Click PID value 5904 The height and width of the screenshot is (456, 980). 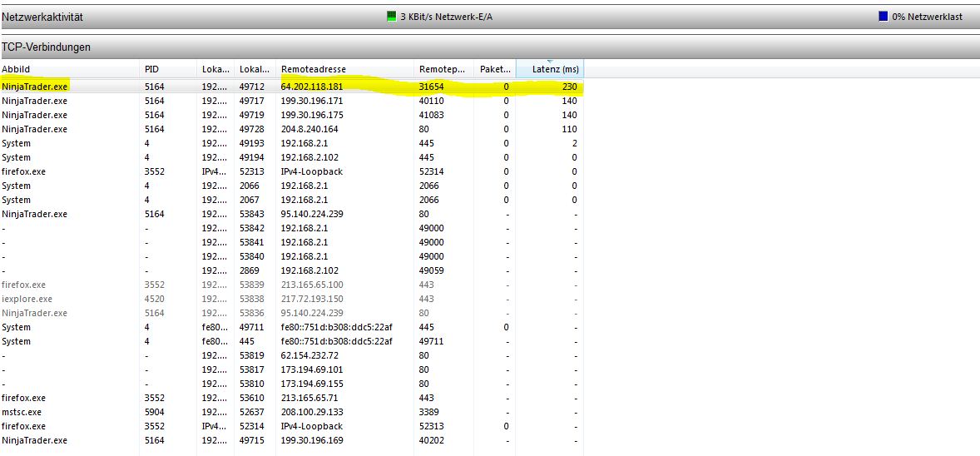155,412
